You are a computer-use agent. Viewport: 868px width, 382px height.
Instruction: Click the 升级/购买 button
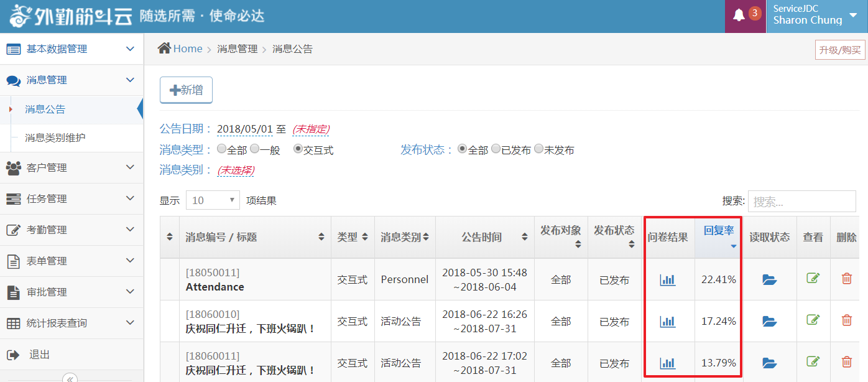pos(840,50)
